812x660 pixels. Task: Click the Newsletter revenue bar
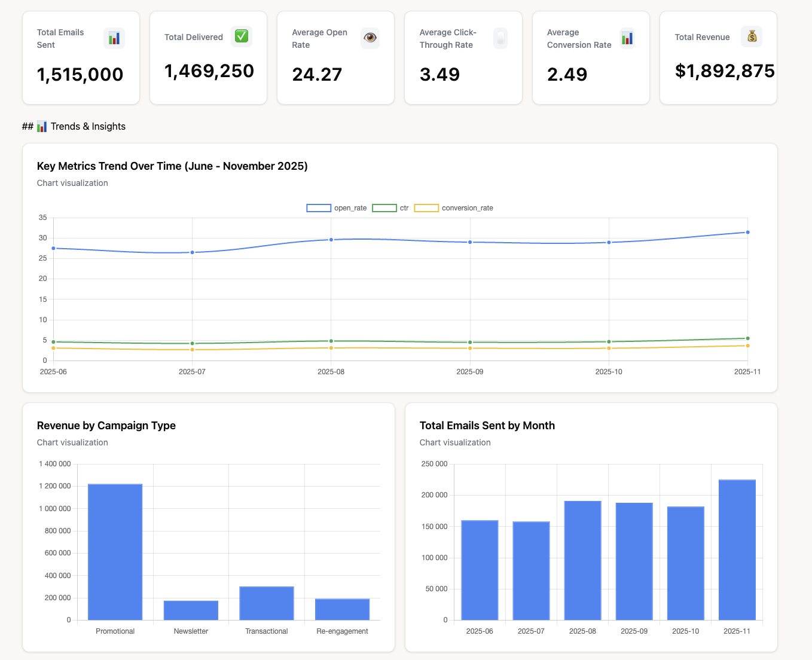coord(191,610)
